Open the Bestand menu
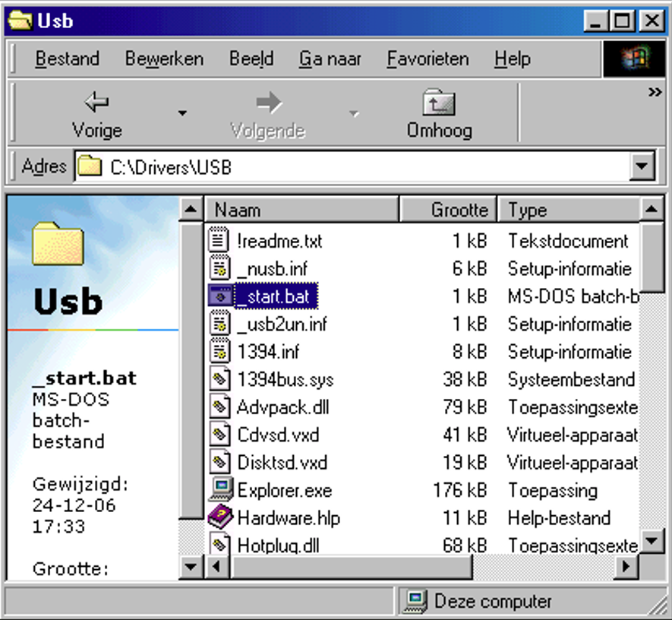This screenshot has height=620, width=672. point(68,59)
